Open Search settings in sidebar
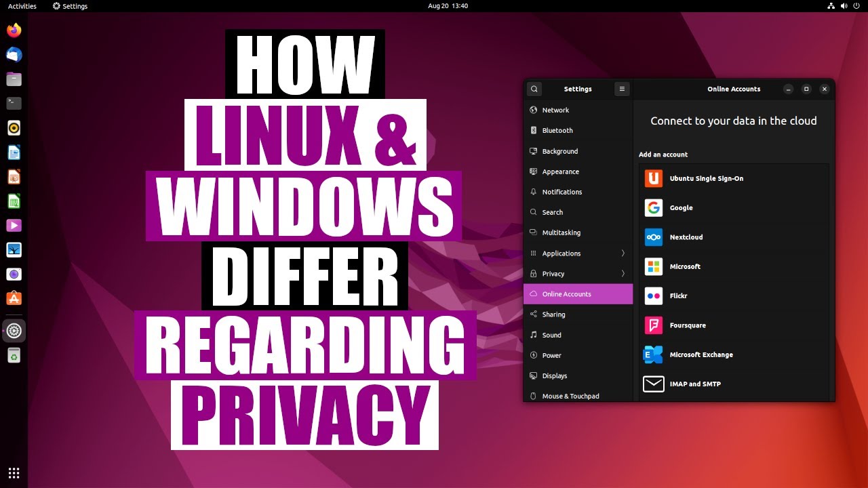 click(578, 212)
